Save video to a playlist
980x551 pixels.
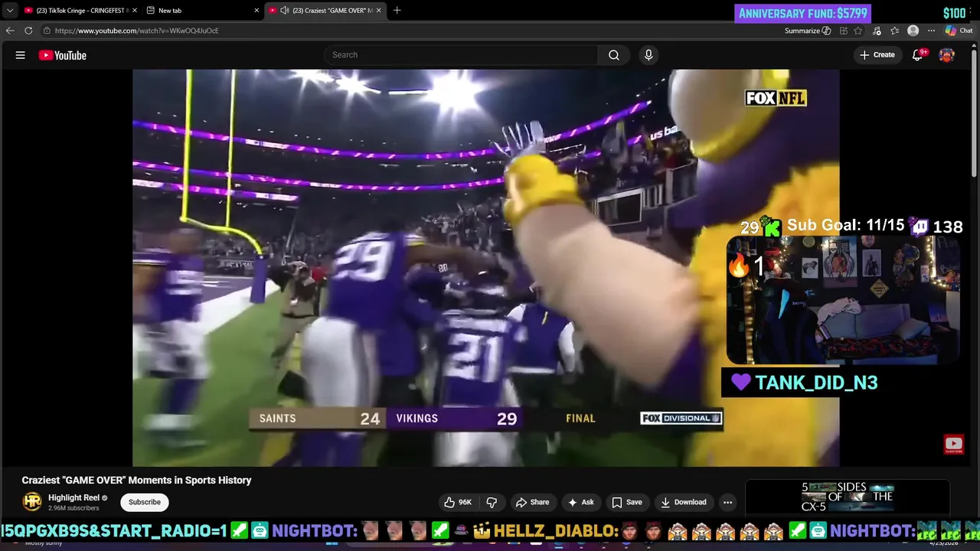[626, 502]
